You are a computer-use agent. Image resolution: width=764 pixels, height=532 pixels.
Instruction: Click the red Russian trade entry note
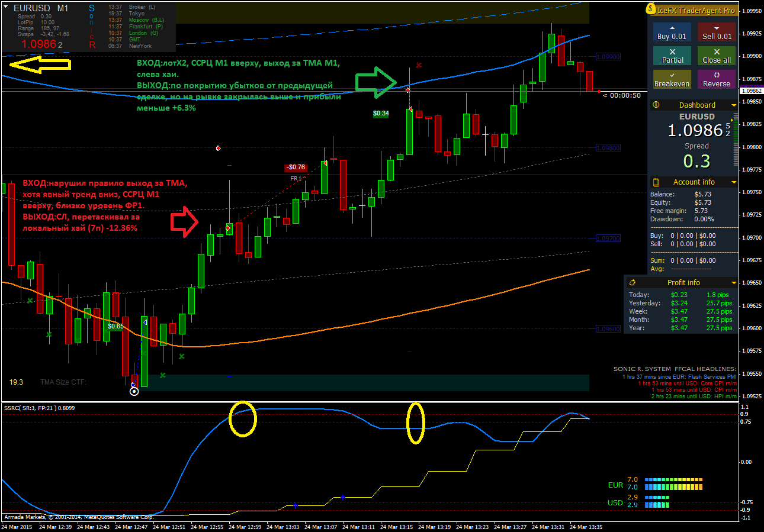105,205
